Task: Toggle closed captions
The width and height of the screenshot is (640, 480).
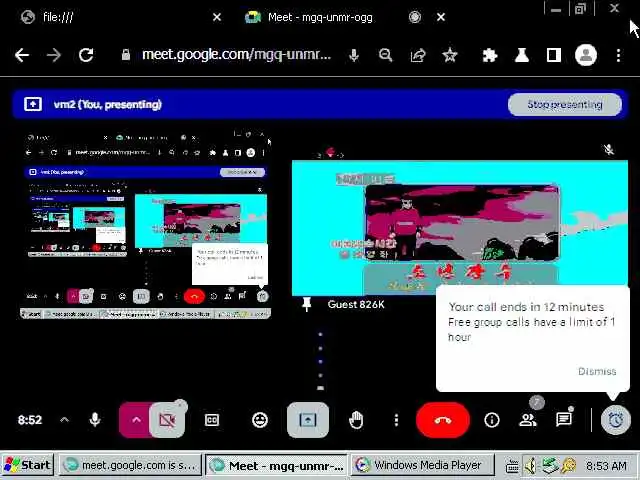Action: pyautogui.click(x=212, y=420)
